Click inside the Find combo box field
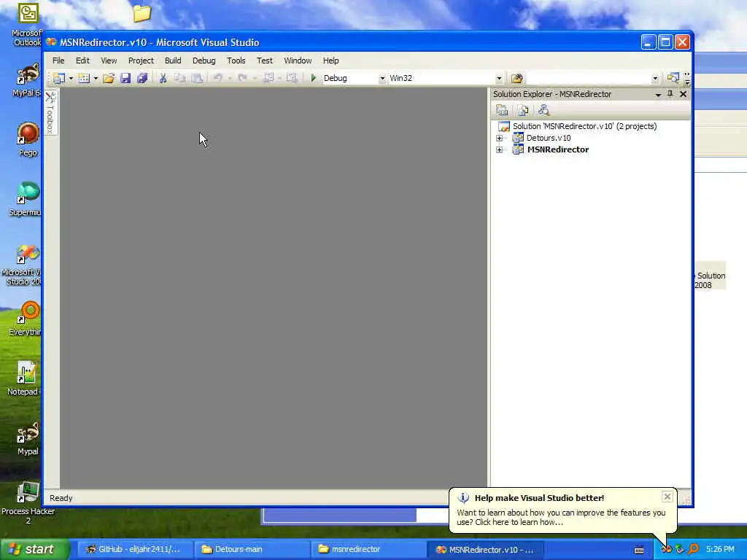747x560 pixels. pyautogui.click(x=589, y=78)
